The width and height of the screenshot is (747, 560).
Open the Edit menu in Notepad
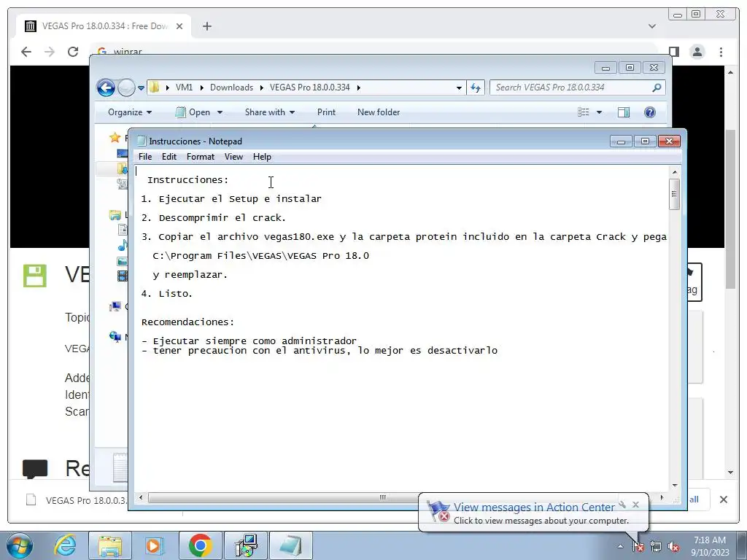(169, 157)
